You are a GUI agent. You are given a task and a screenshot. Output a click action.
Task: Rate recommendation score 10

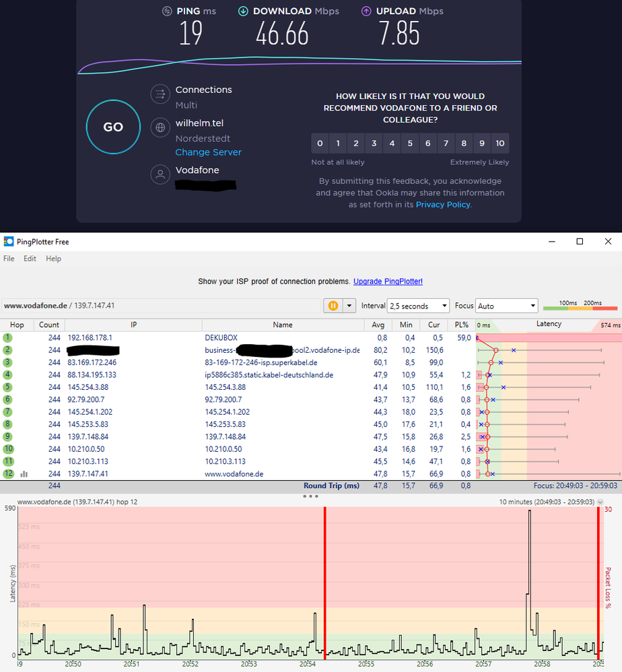tap(500, 143)
